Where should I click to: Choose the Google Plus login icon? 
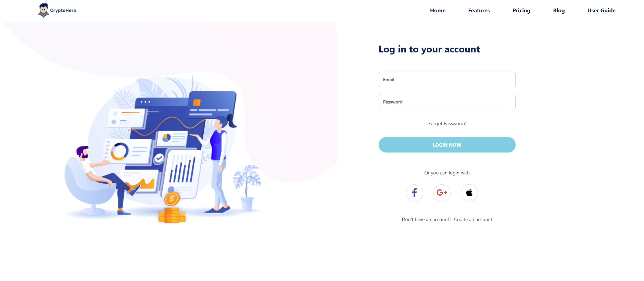(x=442, y=193)
